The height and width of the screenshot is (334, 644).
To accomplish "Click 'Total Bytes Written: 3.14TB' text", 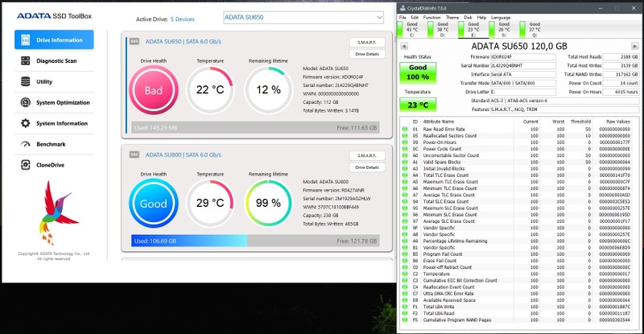I will 331,110.
